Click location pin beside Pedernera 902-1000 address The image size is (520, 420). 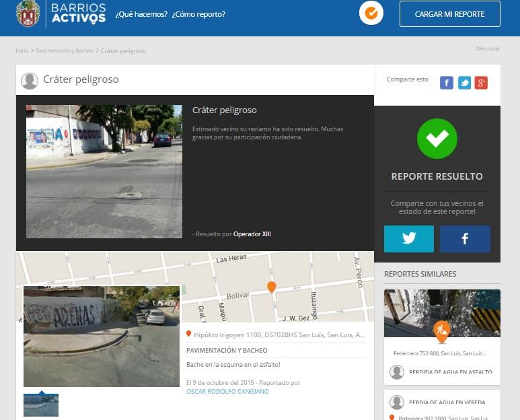392,418
